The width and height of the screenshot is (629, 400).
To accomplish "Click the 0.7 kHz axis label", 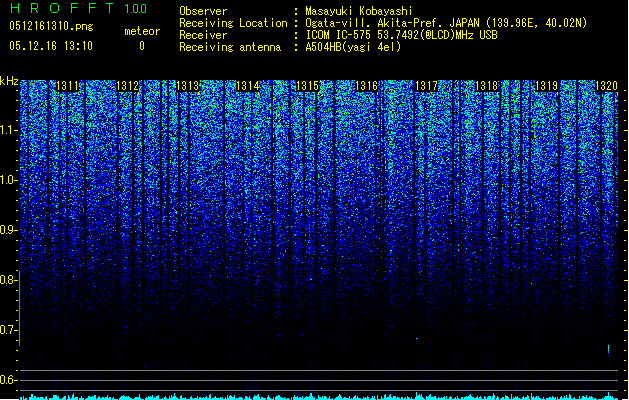I will tap(8, 330).
